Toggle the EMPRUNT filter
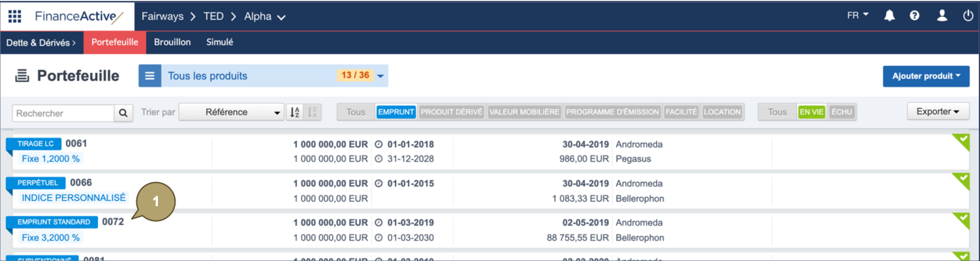Image resolution: width=980 pixels, height=261 pixels. [x=396, y=112]
